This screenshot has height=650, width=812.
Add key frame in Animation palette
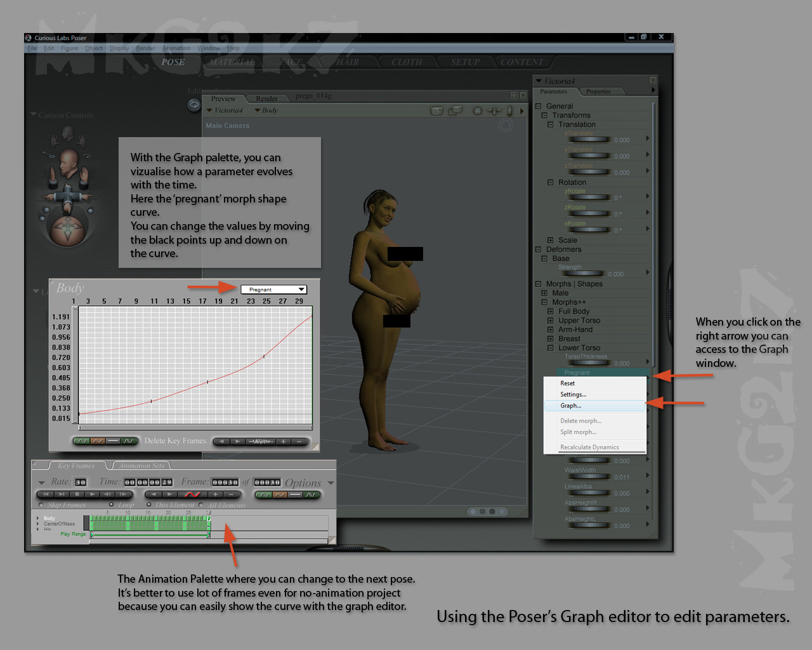point(215,494)
